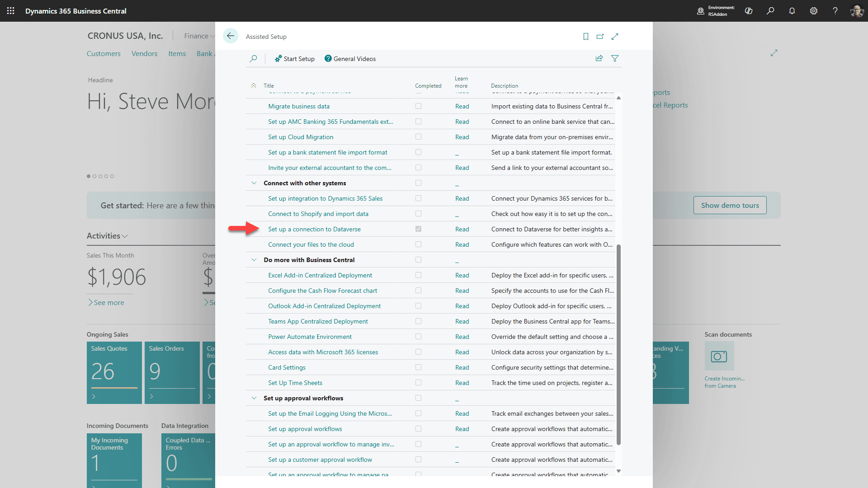Open the app launcher waffle icon
The height and width of the screenshot is (488, 868).
(11, 11)
